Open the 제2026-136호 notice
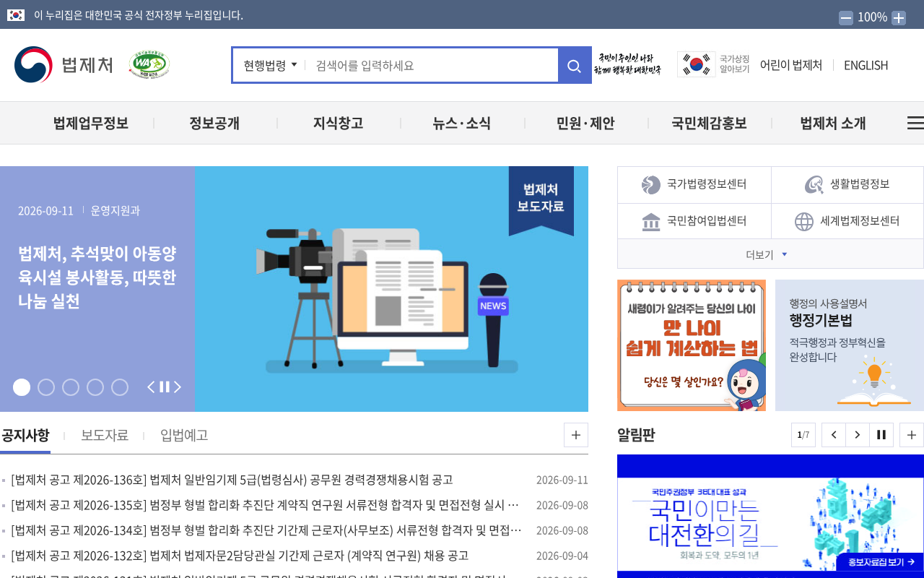Viewport: 924px width, 578px height. (x=232, y=480)
